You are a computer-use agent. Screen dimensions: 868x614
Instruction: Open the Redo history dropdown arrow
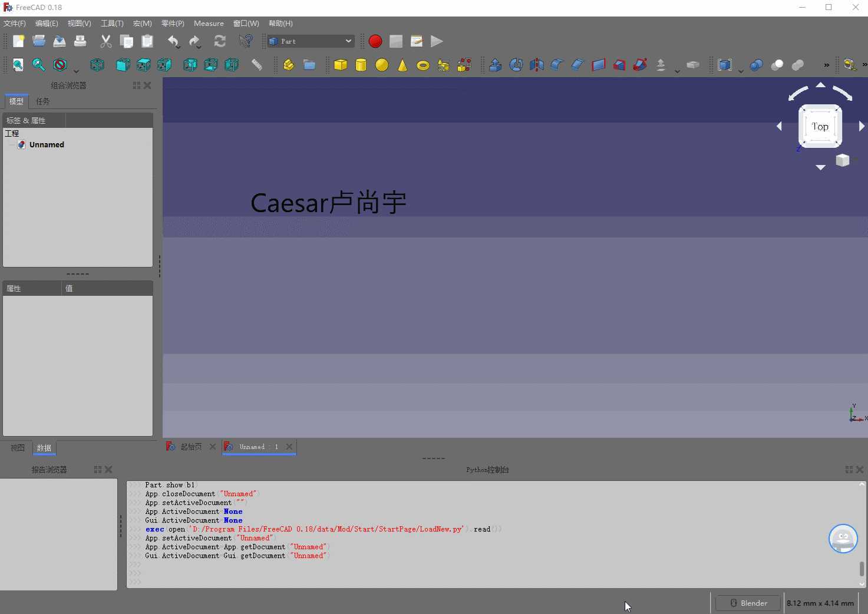coord(199,47)
